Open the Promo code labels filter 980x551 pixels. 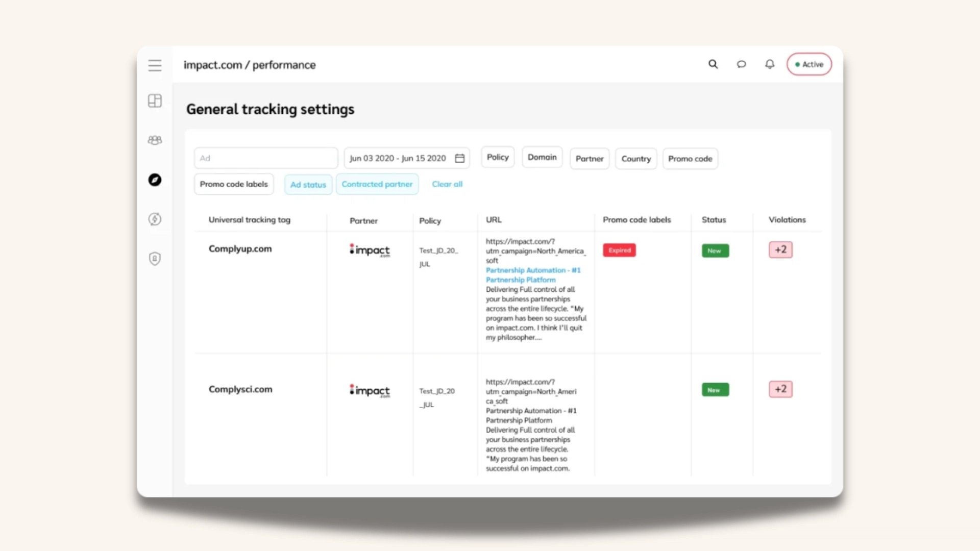tap(234, 184)
